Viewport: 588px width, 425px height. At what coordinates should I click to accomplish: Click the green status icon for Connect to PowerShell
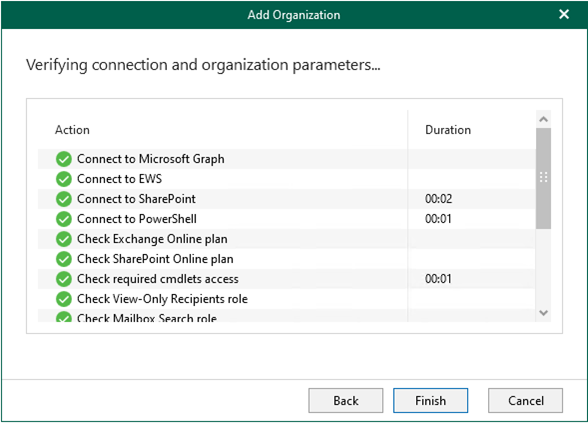tap(64, 219)
